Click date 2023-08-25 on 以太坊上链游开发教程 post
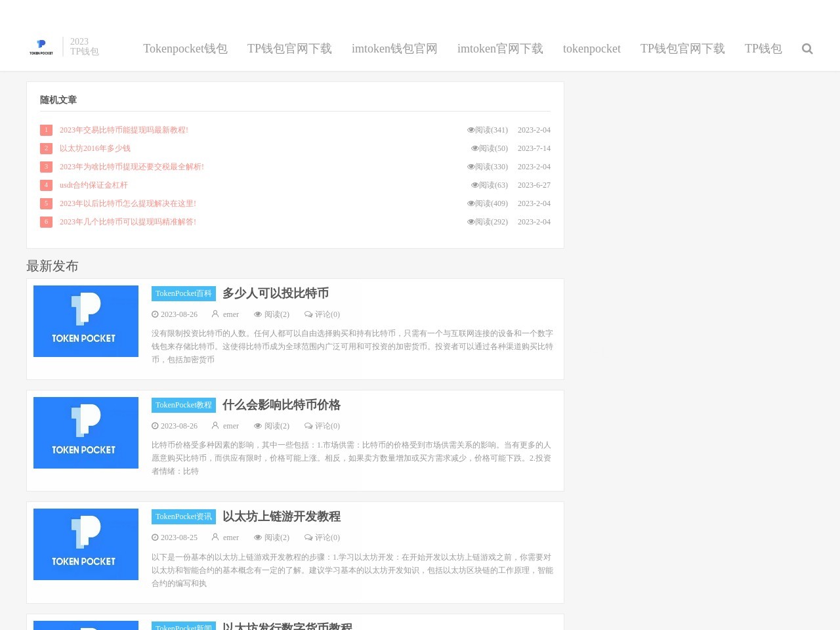 [179, 537]
